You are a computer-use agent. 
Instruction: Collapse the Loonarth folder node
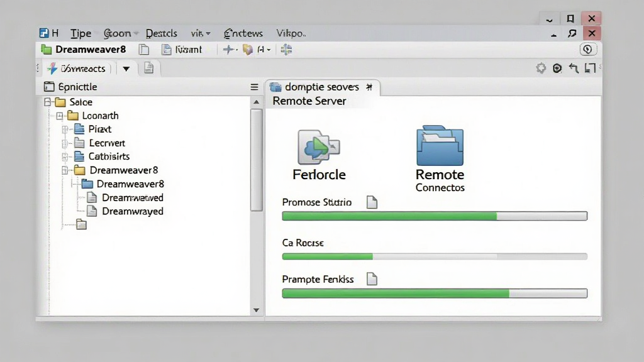(x=60, y=116)
